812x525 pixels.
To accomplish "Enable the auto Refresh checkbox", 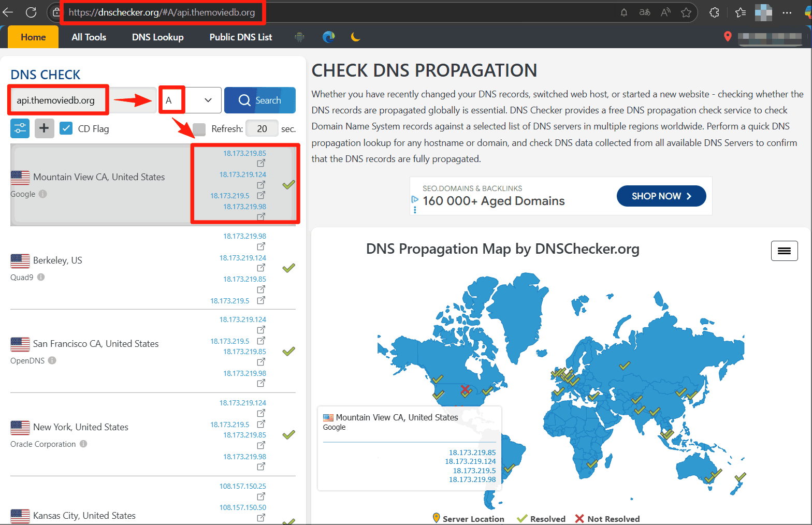I will pos(199,129).
